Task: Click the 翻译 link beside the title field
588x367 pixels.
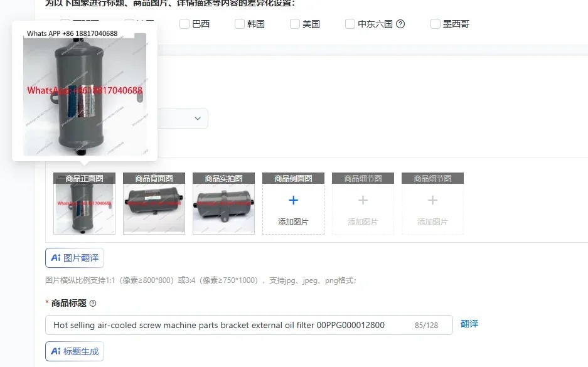Action: (x=469, y=324)
